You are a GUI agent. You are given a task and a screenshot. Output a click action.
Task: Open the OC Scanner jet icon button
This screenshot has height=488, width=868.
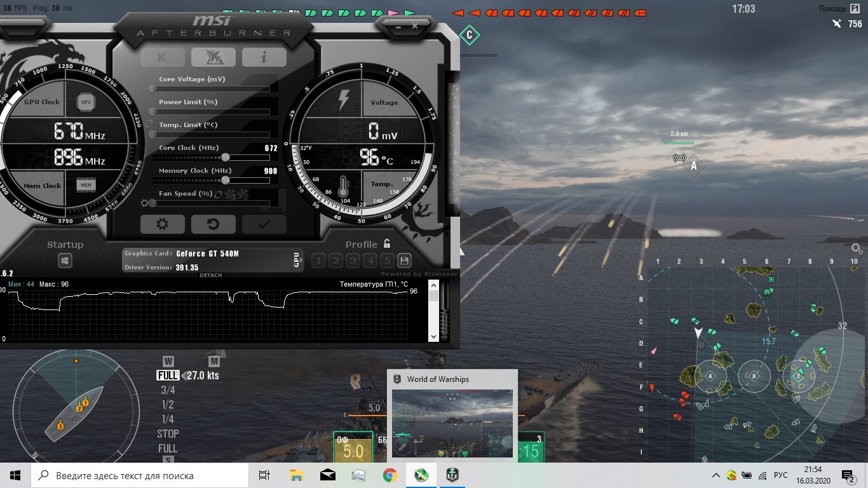(x=213, y=57)
